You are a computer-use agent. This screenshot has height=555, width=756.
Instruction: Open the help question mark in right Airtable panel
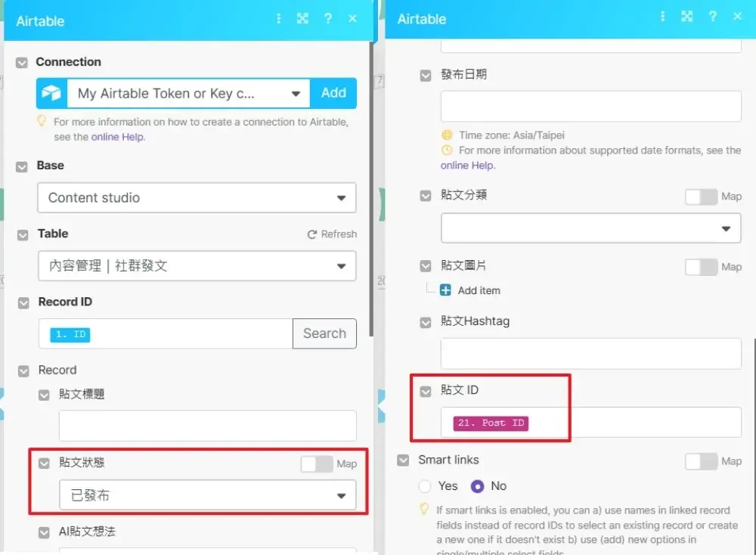click(x=712, y=16)
